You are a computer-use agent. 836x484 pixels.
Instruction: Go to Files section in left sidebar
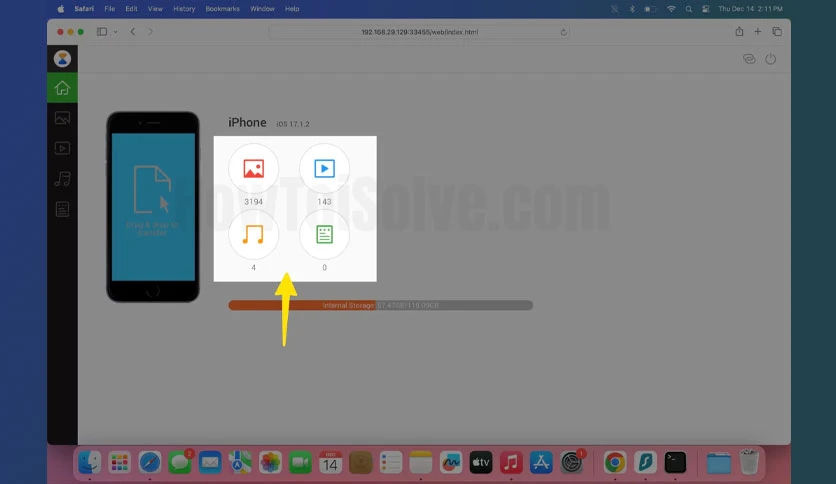coord(62,209)
